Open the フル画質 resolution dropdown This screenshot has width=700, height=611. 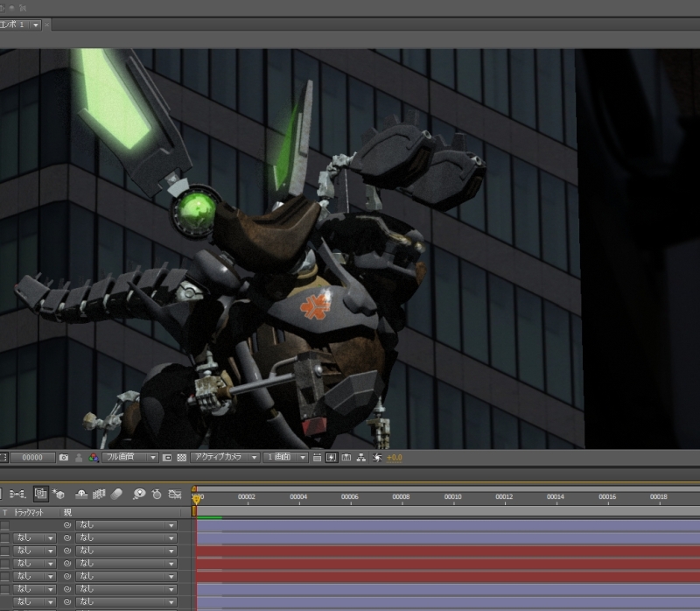point(130,458)
